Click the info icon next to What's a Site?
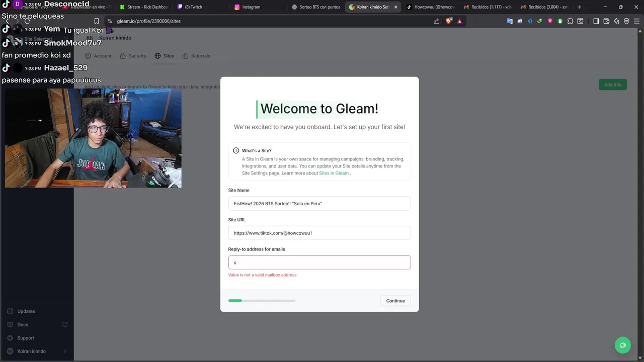Viewport: 644px width, 362px height. (x=236, y=150)
